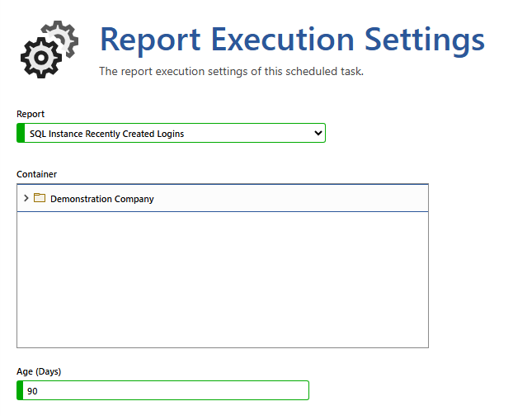Click the large black gear icon

38,59
